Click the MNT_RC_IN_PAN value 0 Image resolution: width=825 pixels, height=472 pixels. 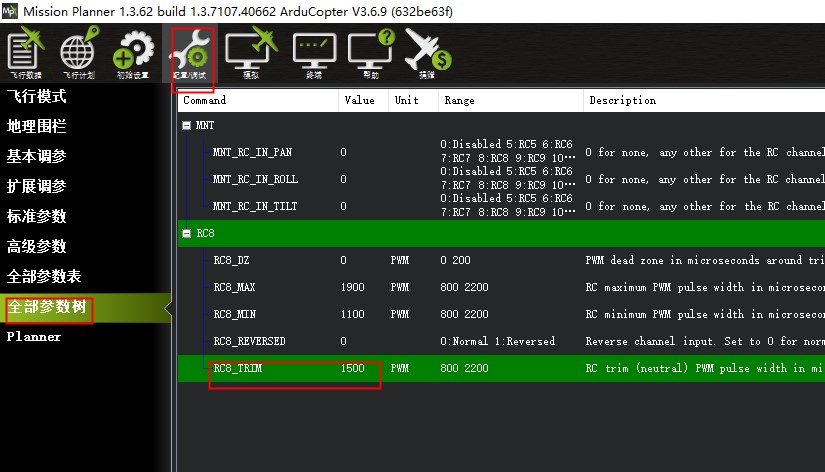pos(343,152)
